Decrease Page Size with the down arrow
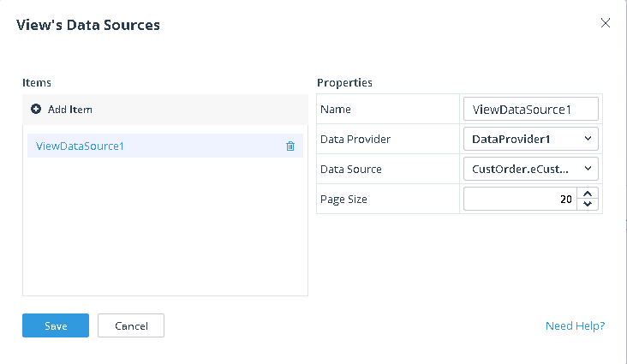 588,204
